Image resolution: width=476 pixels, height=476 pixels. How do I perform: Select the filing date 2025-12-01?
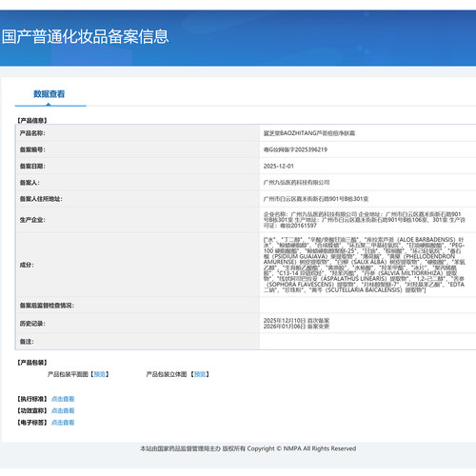[x=279, y=166]
